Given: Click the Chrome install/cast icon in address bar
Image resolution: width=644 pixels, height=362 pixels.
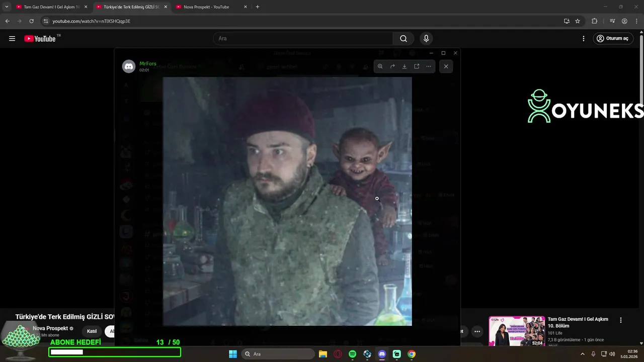Looking at the screenshot, I should pyautogui.click(x=567, y=21).
